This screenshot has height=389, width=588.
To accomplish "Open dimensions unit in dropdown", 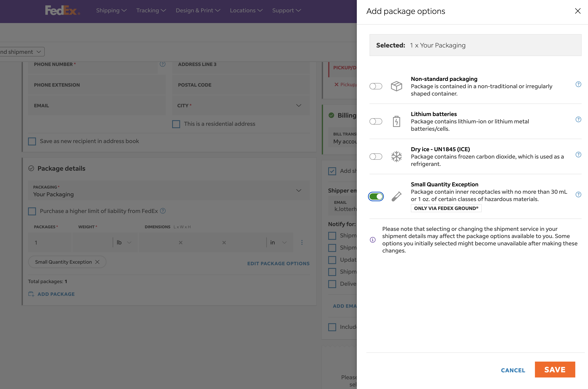I will point(279,242).
